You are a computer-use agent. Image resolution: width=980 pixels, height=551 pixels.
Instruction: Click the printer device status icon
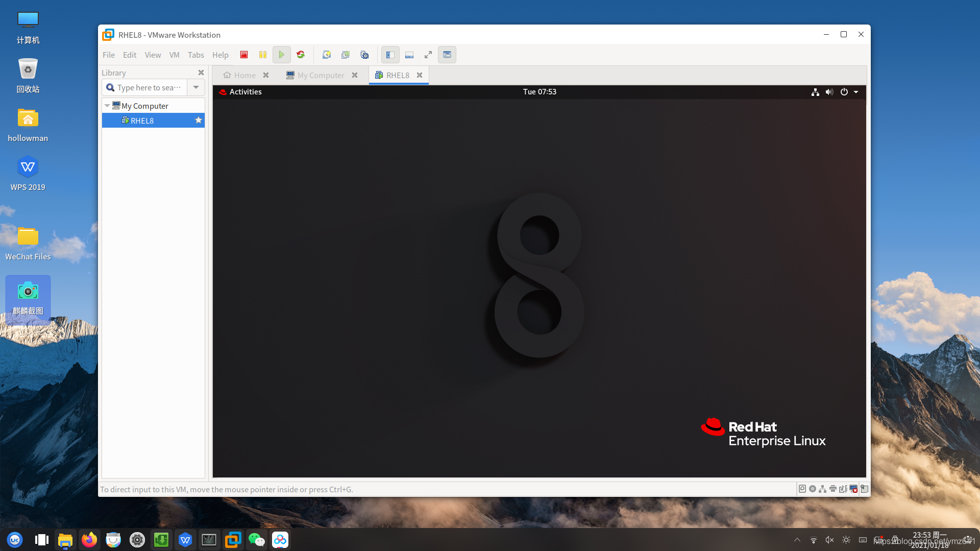pyautogui.click(x=833, y=489)
